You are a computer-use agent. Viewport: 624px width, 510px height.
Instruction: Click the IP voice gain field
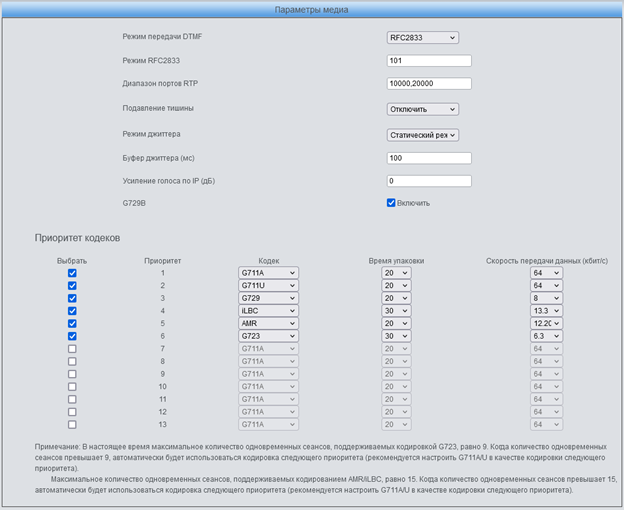coord(429,181)
